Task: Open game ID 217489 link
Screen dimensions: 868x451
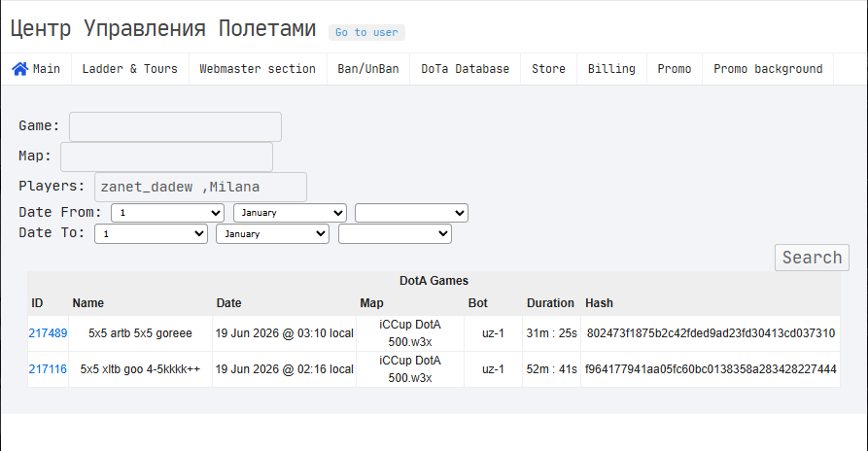Action: (48, 333)
